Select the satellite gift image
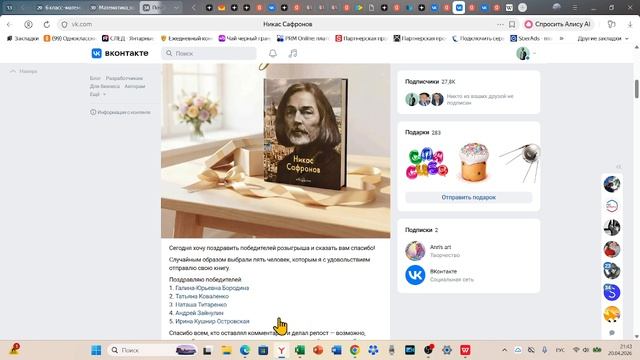Viewport: 640px width, 360px height. click(521, 162)
